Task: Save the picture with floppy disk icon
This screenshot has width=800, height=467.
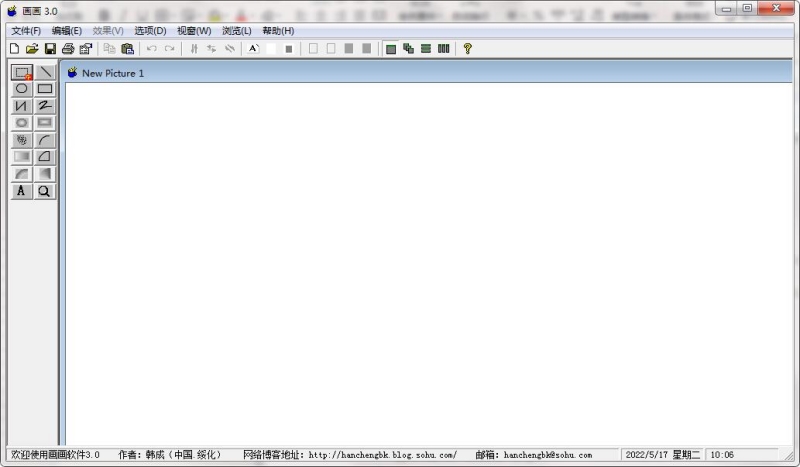Action: pos(50,48)
